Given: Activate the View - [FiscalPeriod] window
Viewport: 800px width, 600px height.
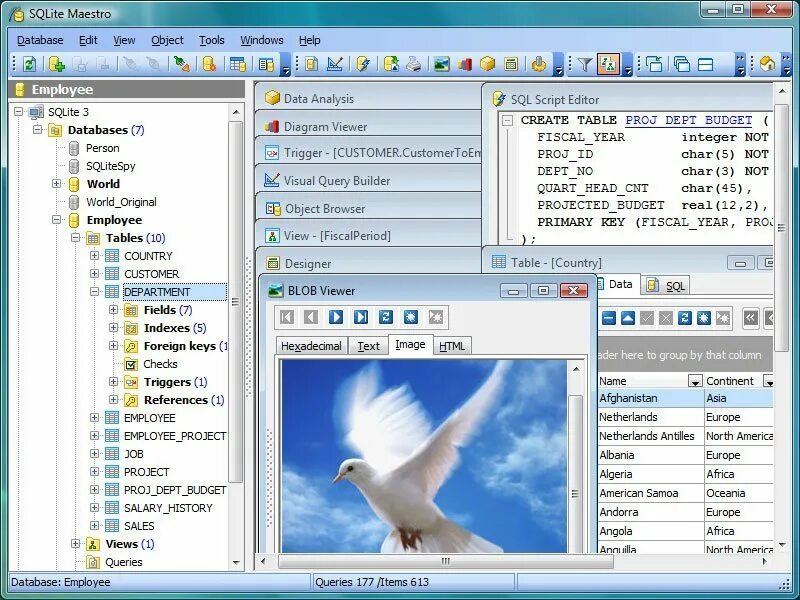Looking at the screenshot, I should tap(337, 236).
